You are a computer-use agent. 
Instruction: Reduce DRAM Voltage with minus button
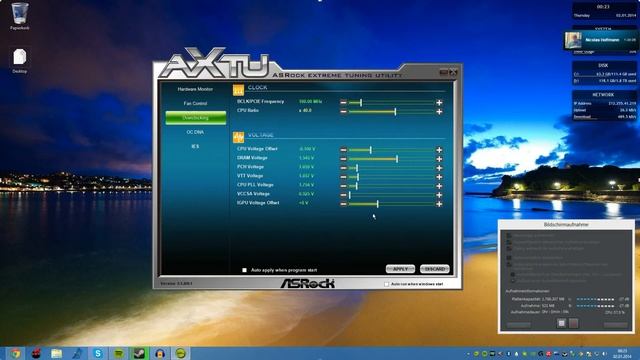(x=343, y=159)
